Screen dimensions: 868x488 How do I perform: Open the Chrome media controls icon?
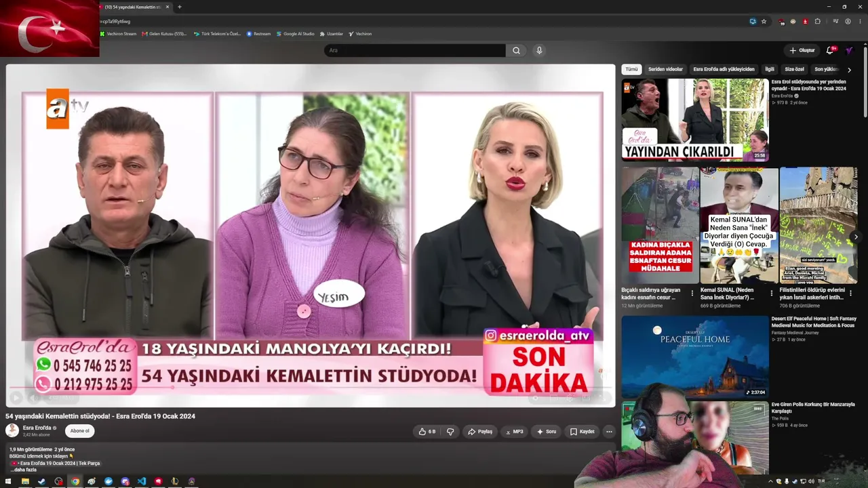(x=835, y=21)
